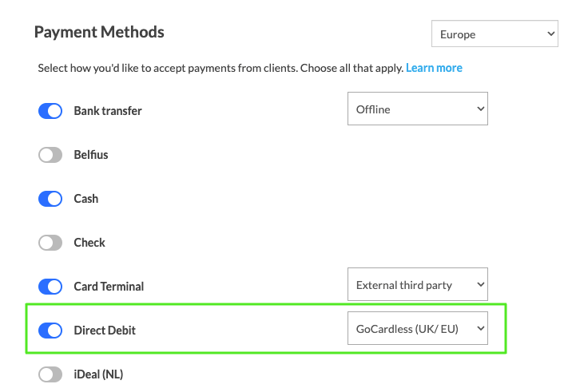Click the Direct Debit label
Screen dimensions: 580x392
pyautogui.click(x=105, y=331)
